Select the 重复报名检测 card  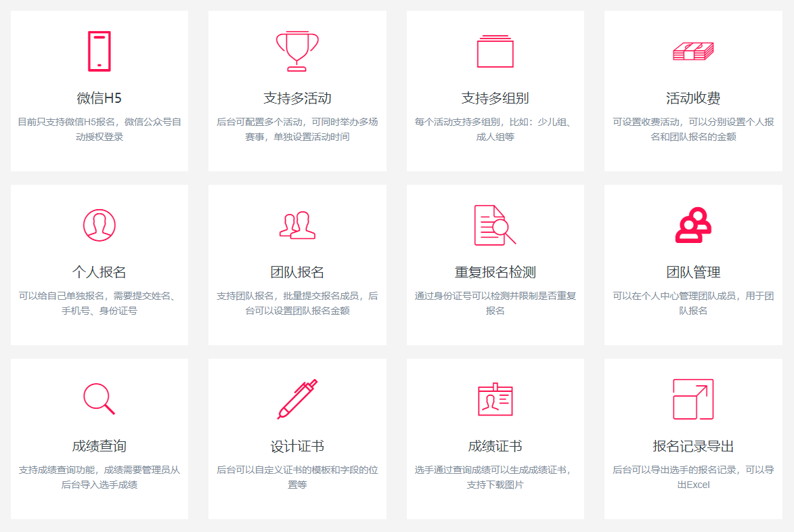click(x=494, y=263)
